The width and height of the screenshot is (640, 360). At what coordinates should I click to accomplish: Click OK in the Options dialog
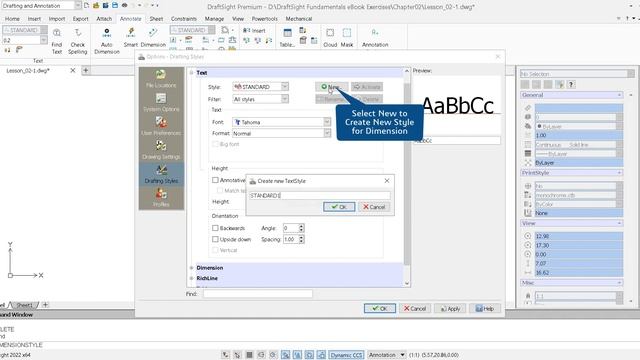click(380, 308)
